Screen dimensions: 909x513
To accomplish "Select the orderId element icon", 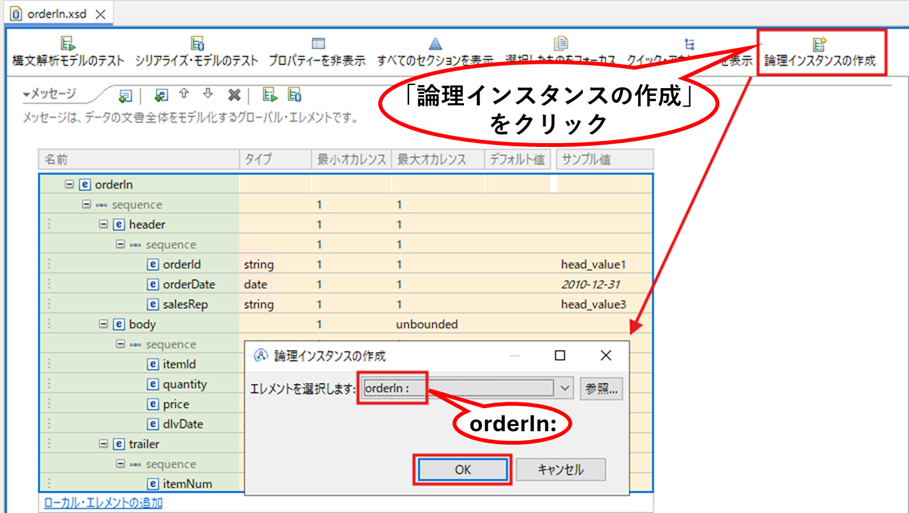I will 152,264.
